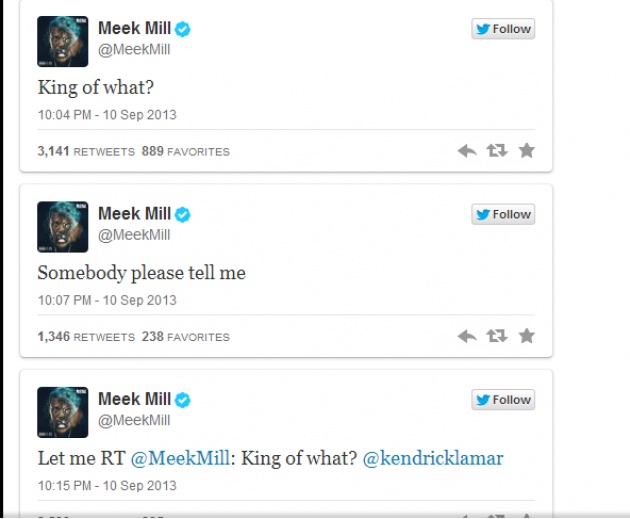630x519 pixels.
Task: Open Meek Mill avatar in second tweet
Action: point(63,227)
